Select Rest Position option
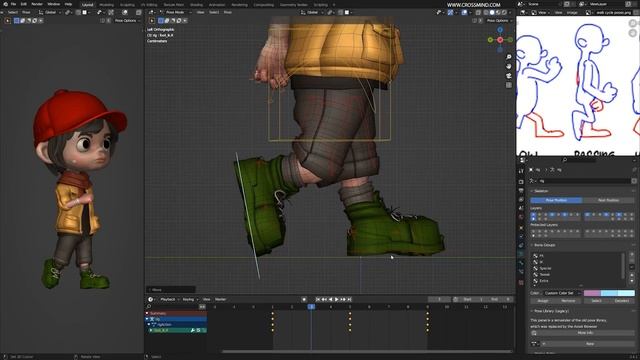The image size is (640, 360). pos(608,200)
